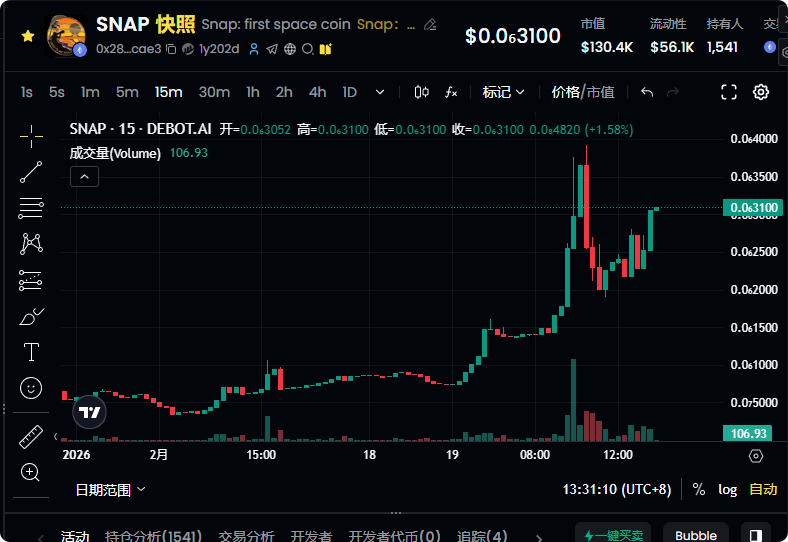
Task: Open the 开发者代币(0) tab
Action: pos(395,536)
